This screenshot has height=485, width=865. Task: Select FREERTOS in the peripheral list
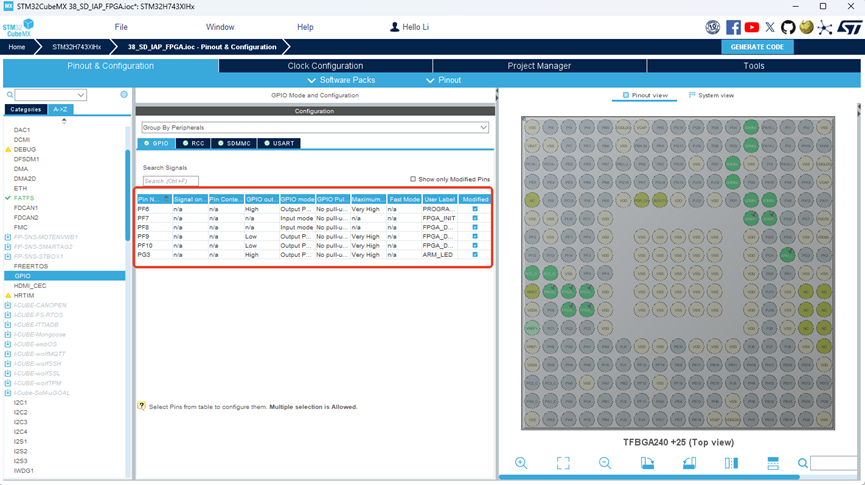coord(31,266)
